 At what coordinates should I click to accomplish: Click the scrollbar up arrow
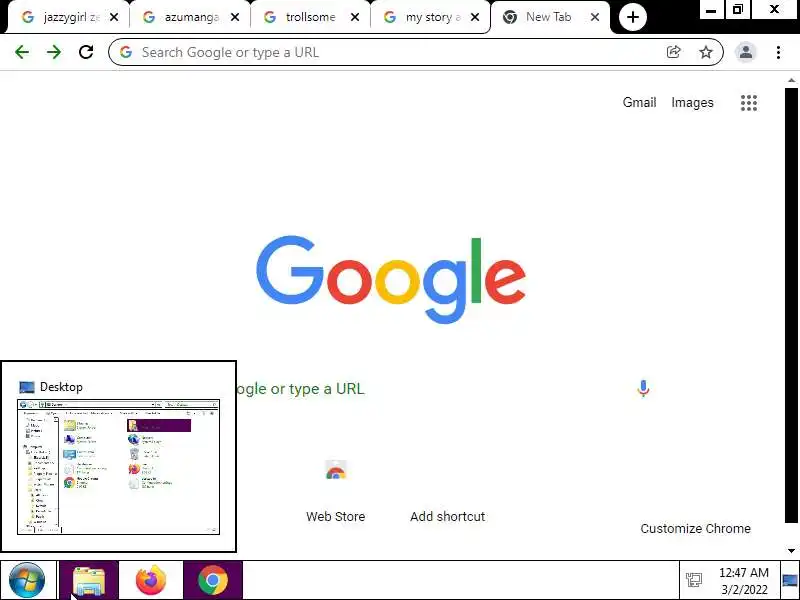pyautogui.click(x=791, y=81)
